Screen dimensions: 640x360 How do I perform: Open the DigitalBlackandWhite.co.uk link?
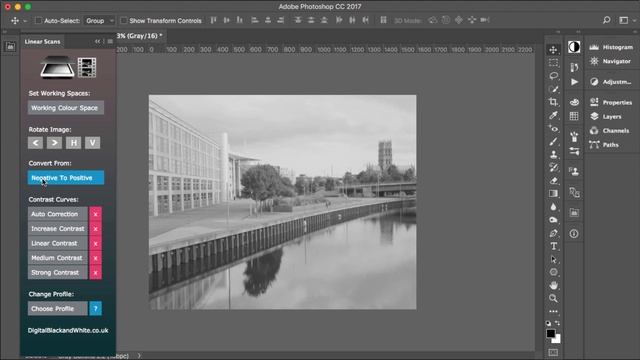click(x=68, y=331)
